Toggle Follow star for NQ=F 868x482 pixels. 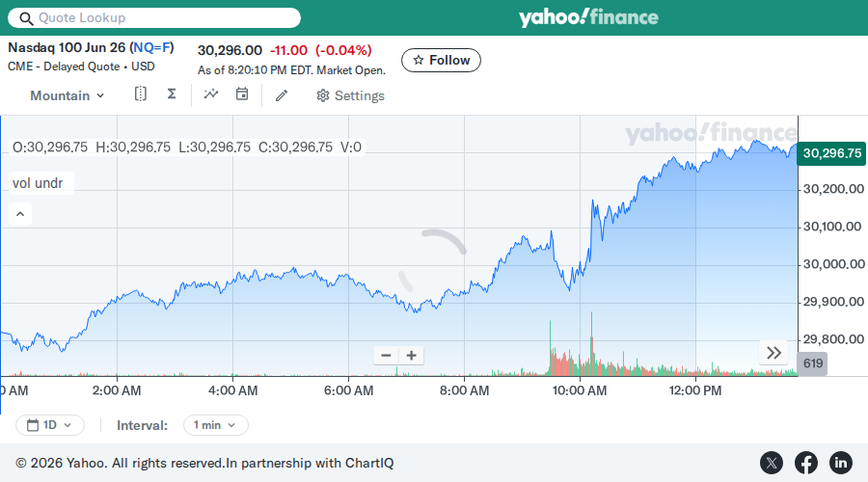point(441,61)
